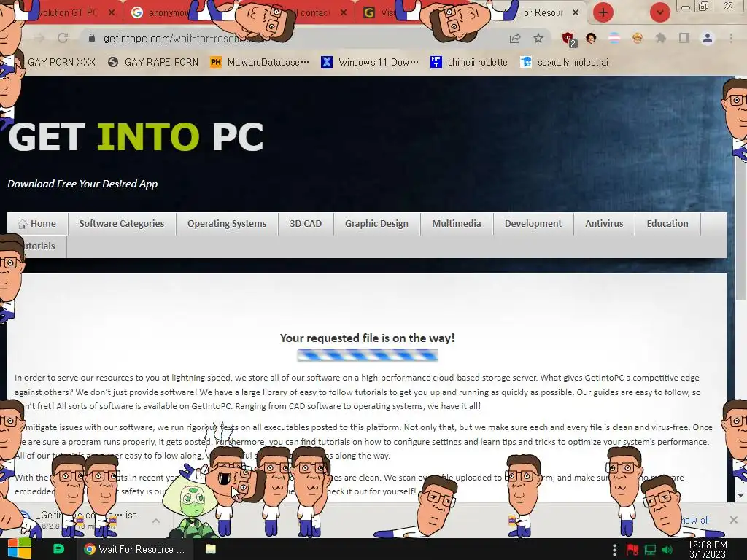Image resolution: width=747 pixels, height=560 pixels.
Task: Open the 3D CAD menu item
Action: pyautogui.click(x=306, y=223)
